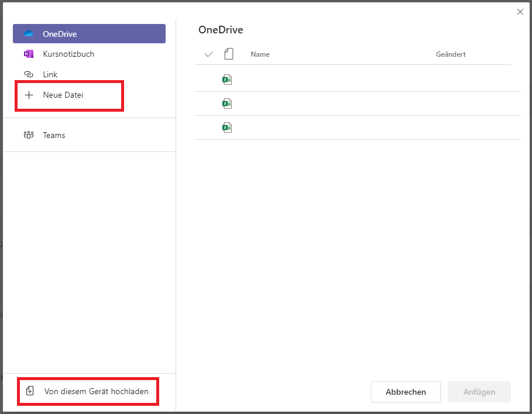Click the OneDrive cloud icon in sidebar
The image size is (532, 414).
[x=29, y=34]
